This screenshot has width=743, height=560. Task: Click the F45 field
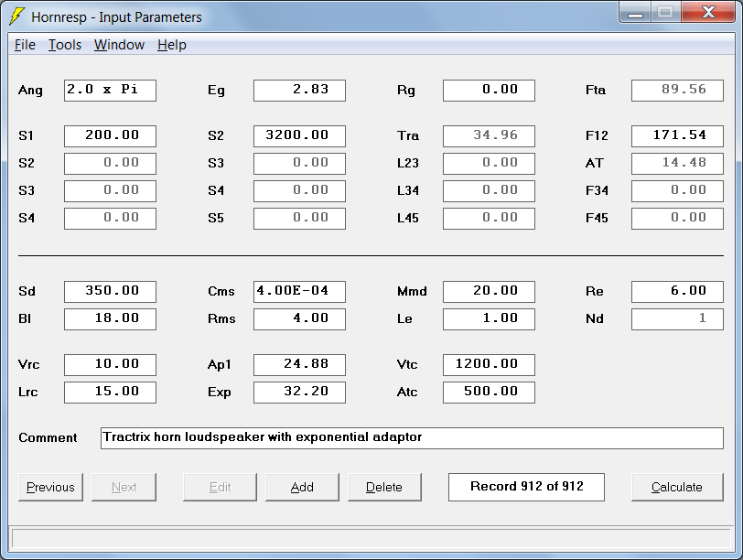[x=677, y=219]
